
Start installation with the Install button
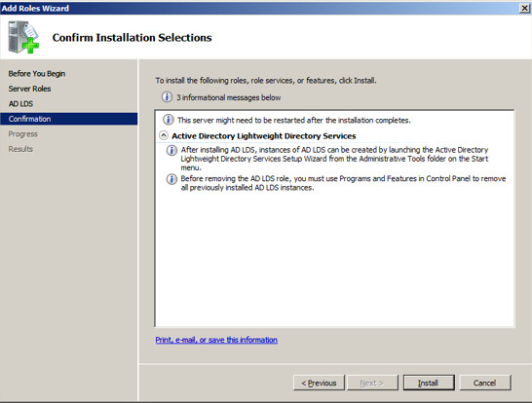coord(429,383)
